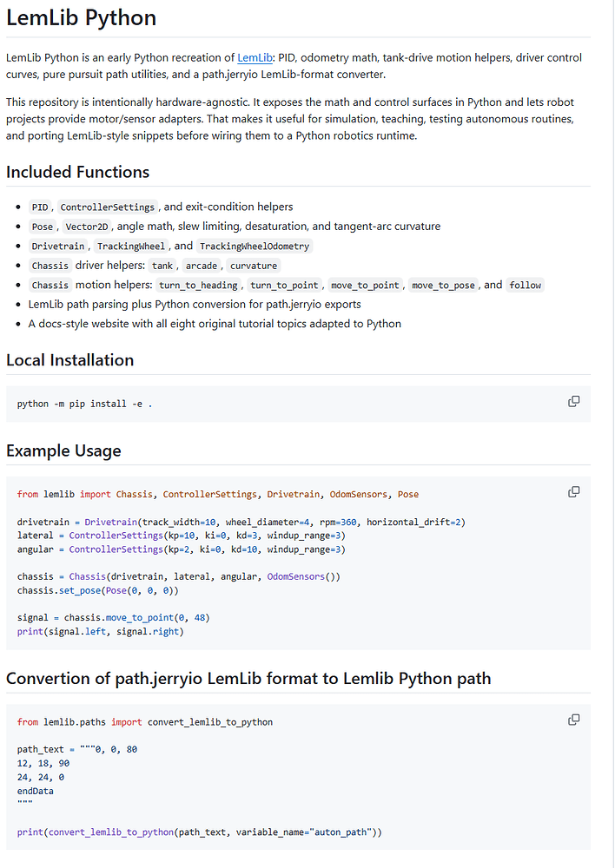Click the chassis.set_pose(Pose(0, 0, 0)) line

pyautogui.click(x=98, y=590)
